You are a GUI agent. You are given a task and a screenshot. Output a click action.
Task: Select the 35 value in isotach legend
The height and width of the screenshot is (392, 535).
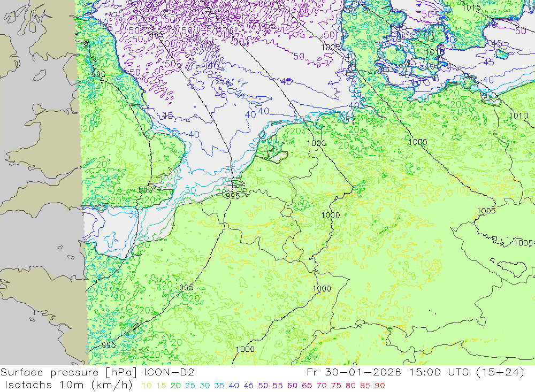pyautogui.click(x=219, y=386)
